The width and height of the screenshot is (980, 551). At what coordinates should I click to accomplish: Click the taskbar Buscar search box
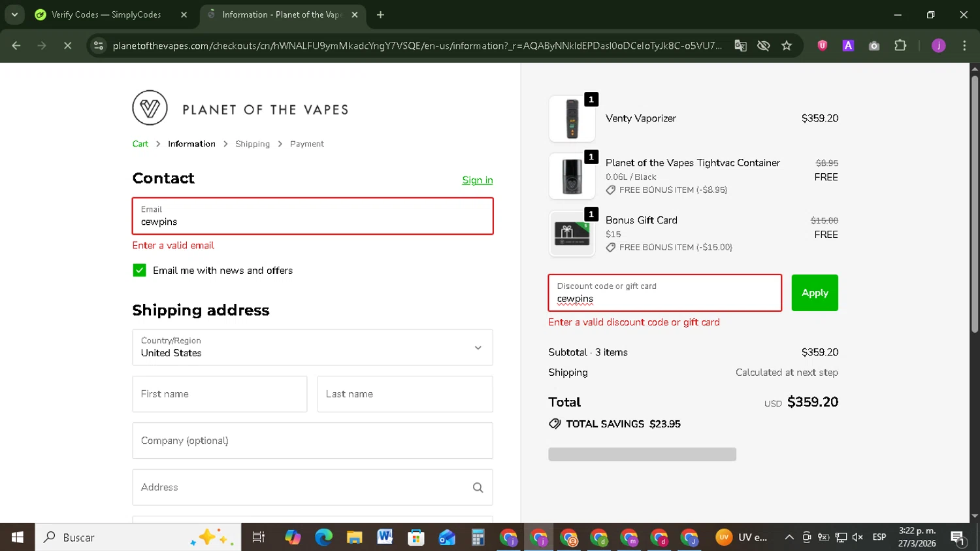(138, 537)
